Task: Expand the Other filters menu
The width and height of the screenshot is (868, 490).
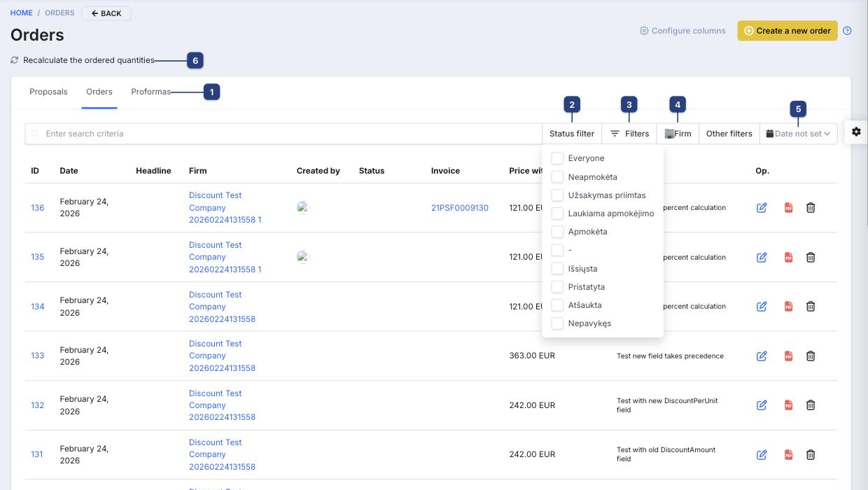Action: click(729, 134)
